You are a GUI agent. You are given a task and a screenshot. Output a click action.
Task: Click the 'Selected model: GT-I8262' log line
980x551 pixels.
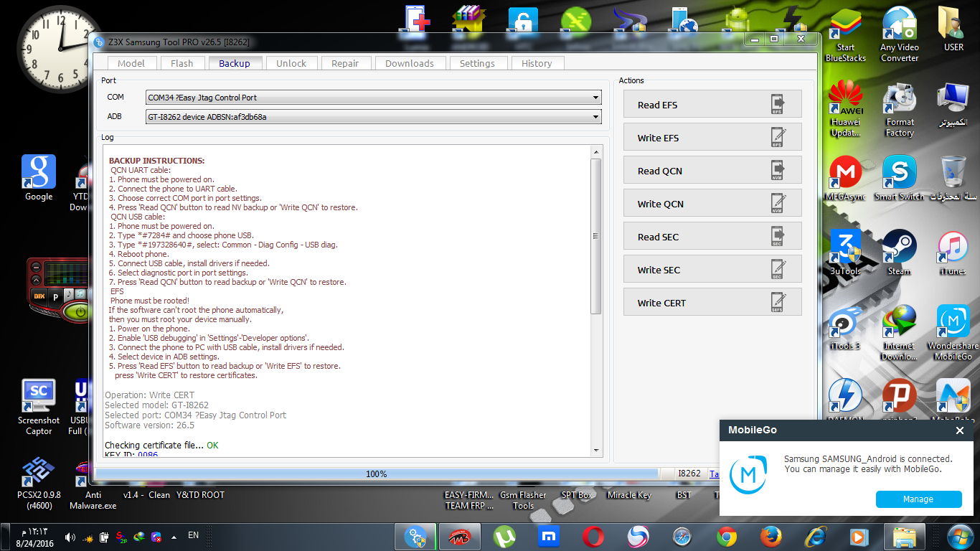pos(156,405)
